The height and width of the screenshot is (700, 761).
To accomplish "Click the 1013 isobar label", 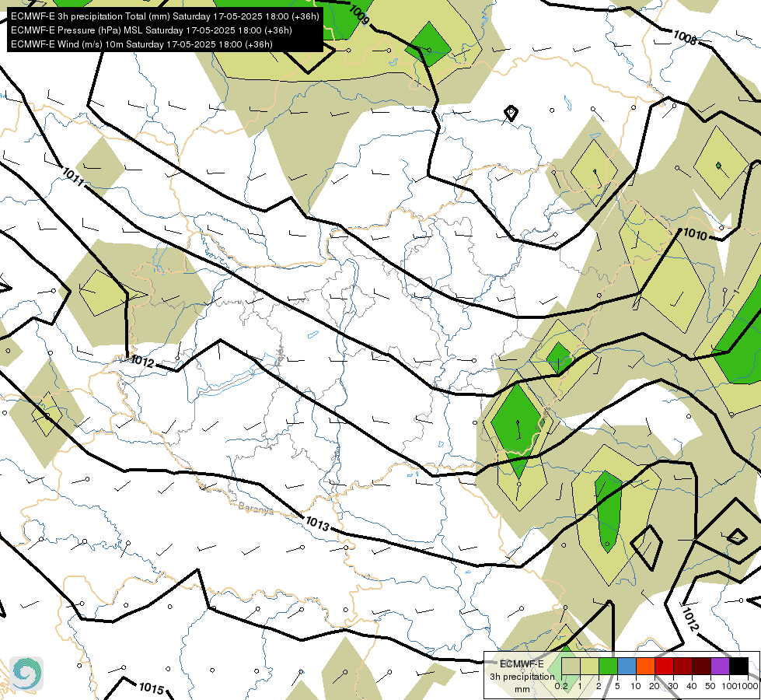I will click(x=317, y=523).
